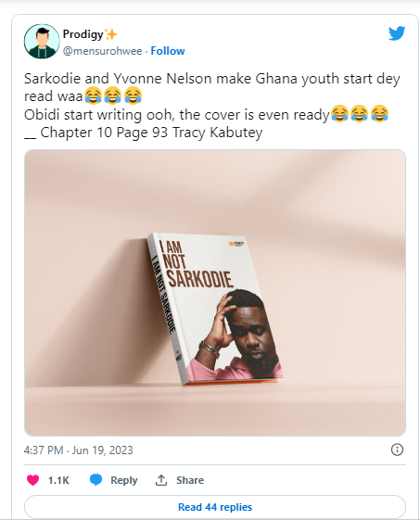Open the 4:37 PM Jun 19, 2023 timestamp
The image size is (420, 520).
tap(78, 450)
